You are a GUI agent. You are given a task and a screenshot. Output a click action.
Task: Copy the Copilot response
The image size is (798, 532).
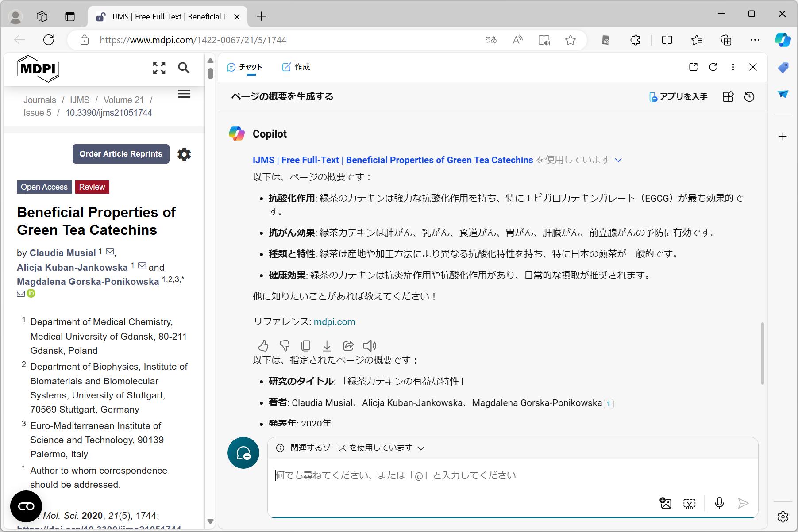click(306, 345)
